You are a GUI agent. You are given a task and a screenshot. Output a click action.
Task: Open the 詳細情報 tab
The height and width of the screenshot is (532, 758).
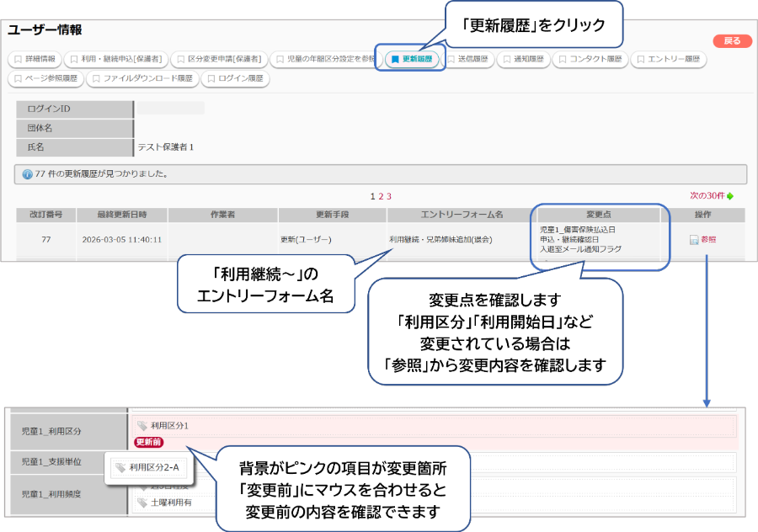pyautogui.click(x=35, y=60)
